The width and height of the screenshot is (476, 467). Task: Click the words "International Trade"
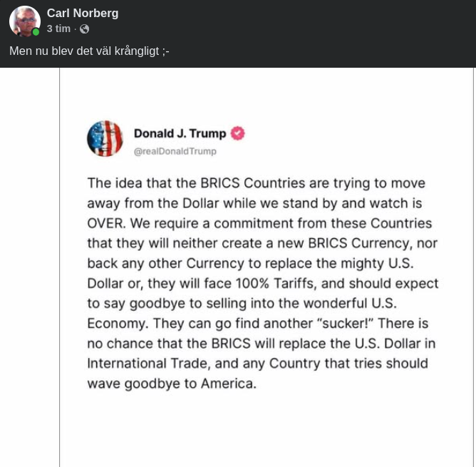tap(148, 363)
